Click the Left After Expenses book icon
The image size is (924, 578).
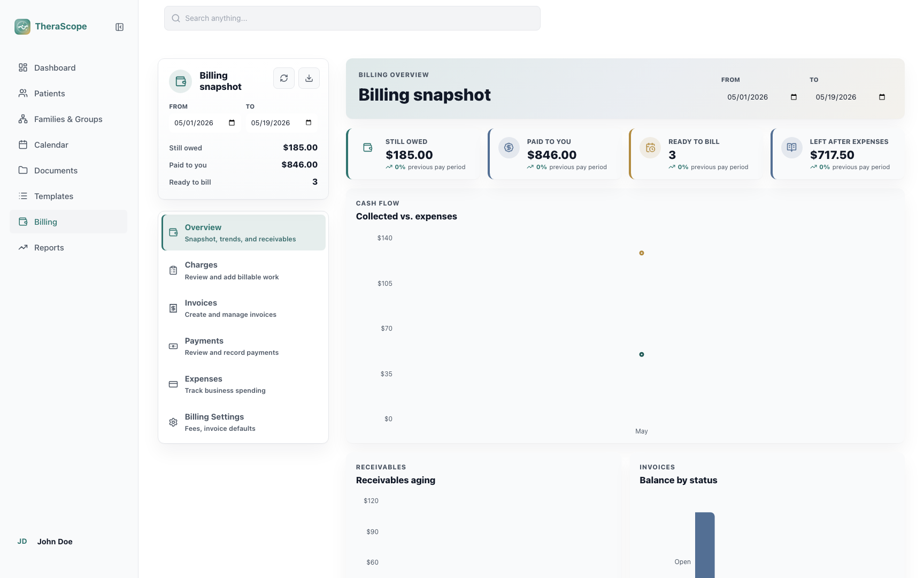pos(792,147)
